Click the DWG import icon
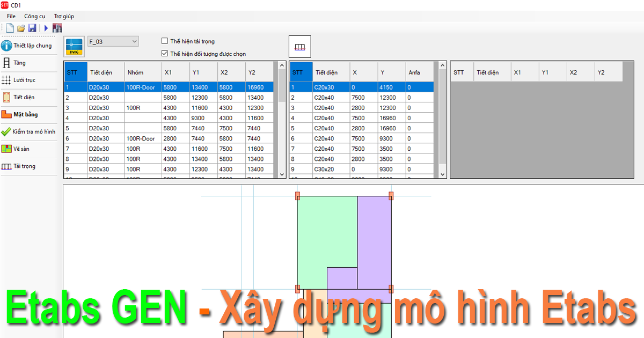Image resolution: width=644 pixels, height=338 pixels. click(x=74, y=47)
